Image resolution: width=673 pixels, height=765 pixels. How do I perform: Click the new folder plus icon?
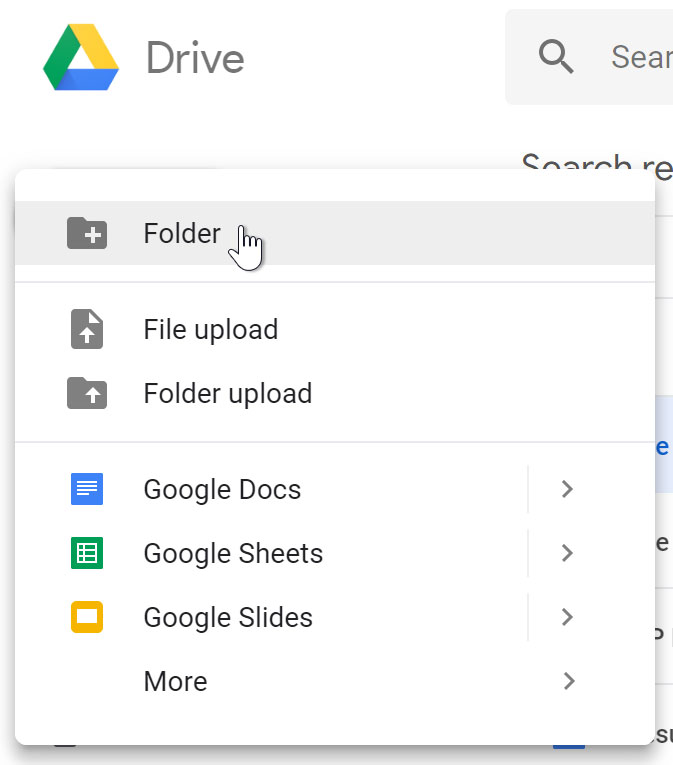pos(87,233)
